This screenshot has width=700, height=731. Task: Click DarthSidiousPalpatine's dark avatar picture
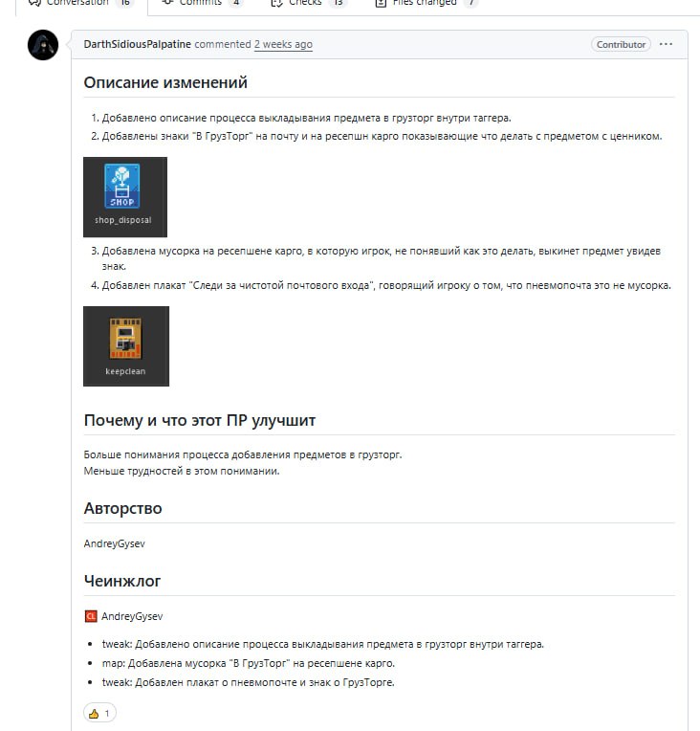point(43,45)
